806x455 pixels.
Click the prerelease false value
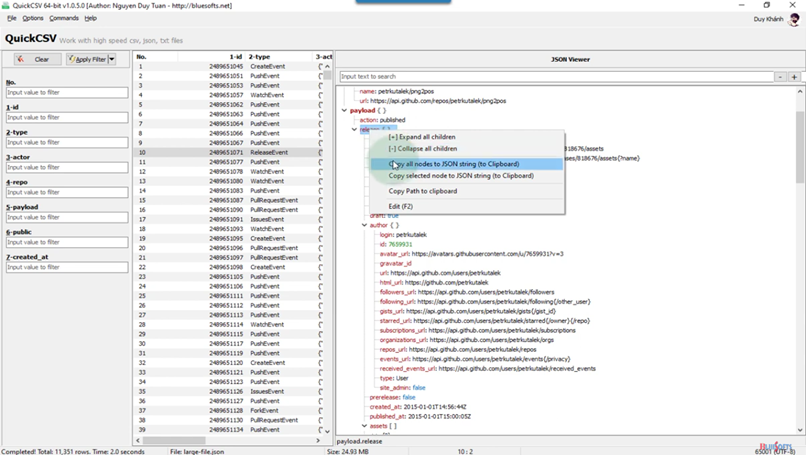pos(409,397)
